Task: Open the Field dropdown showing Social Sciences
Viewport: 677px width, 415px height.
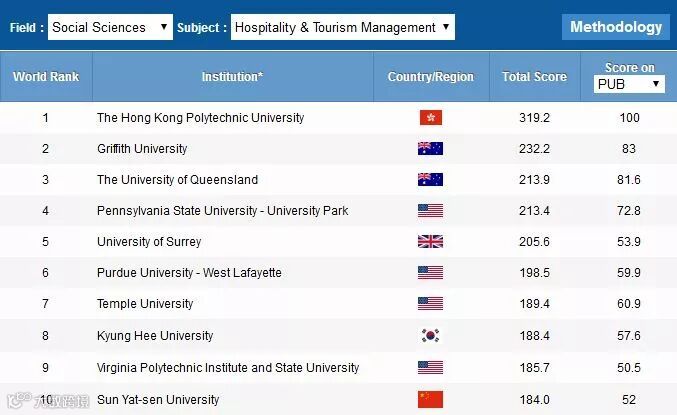Action: tap(110, 27)
